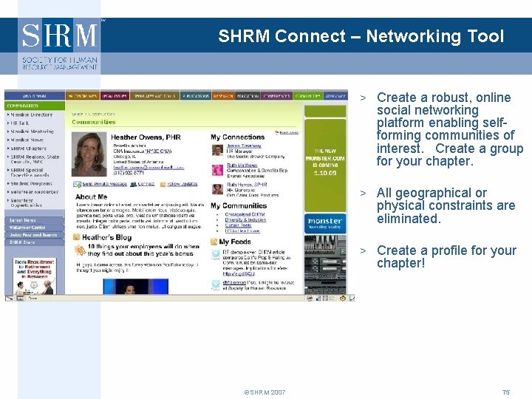
Task: Open the Chicagoland SHRM community link
Action: (245, 214)
